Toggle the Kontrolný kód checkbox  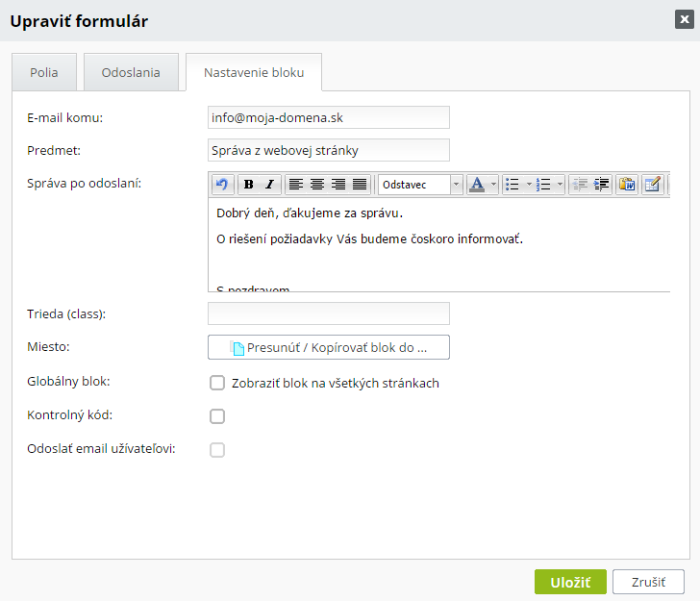[x=217, y=416]
